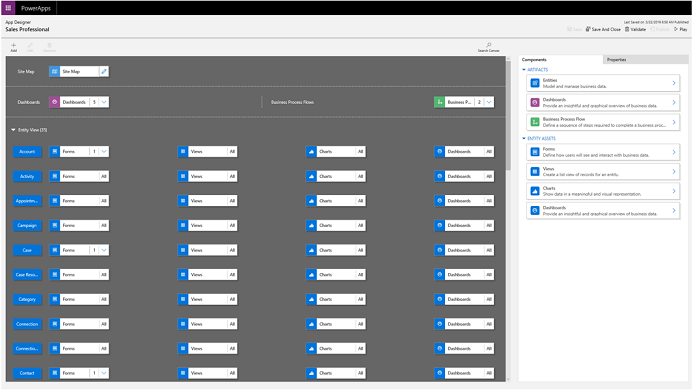Expand Contact Forms dropdown arrow

(x=104, y=373)
